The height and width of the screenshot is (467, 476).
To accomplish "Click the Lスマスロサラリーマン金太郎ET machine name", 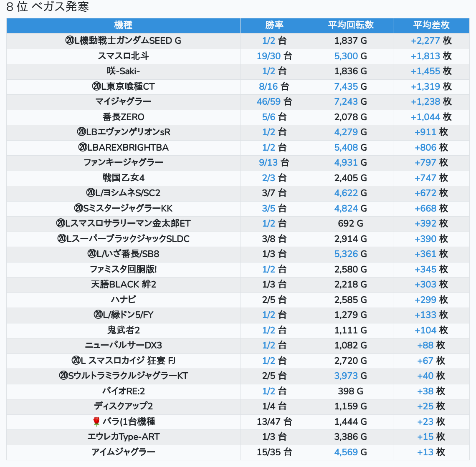I will click(123, 224).
